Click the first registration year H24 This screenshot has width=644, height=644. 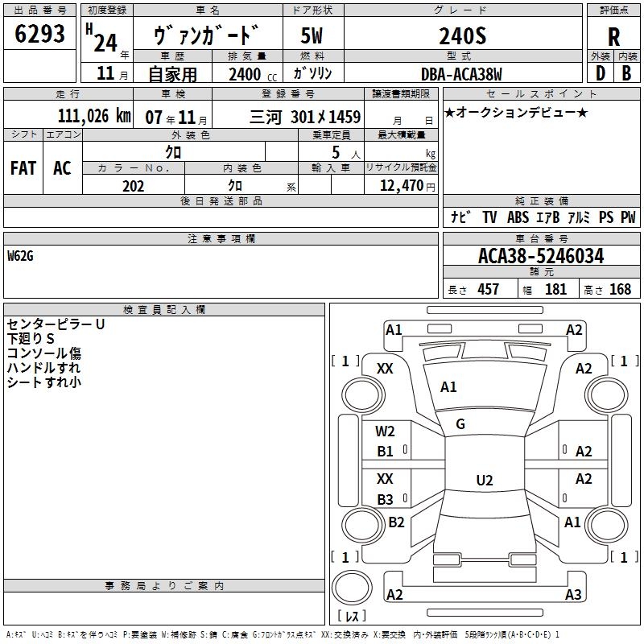tap(102, 38)
